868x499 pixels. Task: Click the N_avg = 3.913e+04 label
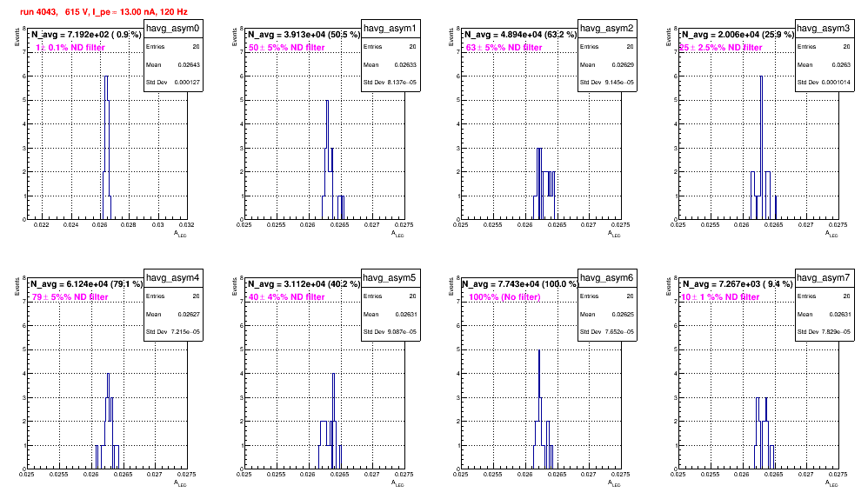coord(304,34)
